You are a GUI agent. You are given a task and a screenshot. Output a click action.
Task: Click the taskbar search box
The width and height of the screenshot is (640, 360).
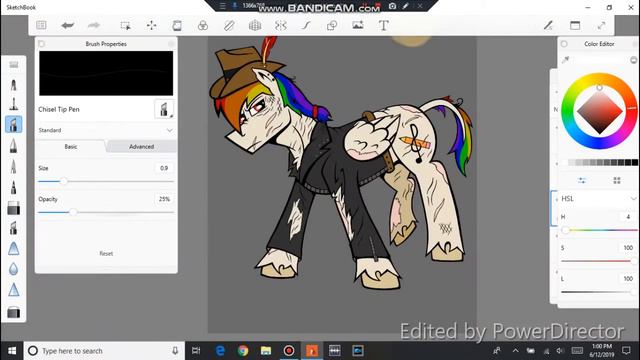tap(104, 351)
